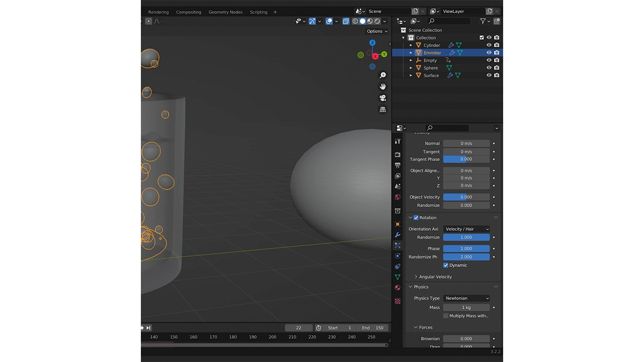Expand the Empty tree item
The height and width of the screenshot is (362, 644).
coord(411,60)
